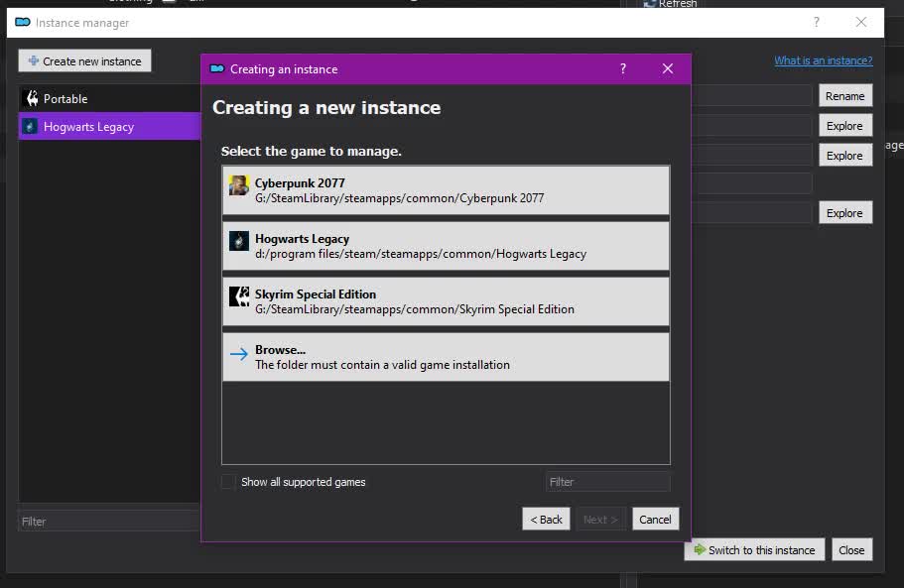This screenshot has width=904, height=588.
Task: Click the Cyberpunk 2077 game icon
Action: [239, 185]
